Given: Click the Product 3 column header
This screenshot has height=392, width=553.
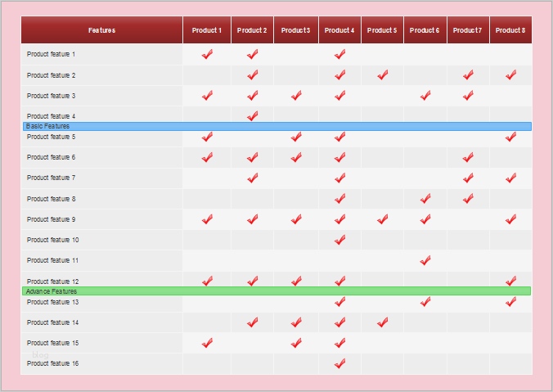Looking at the screenshot, I should [x=296, y=30].
